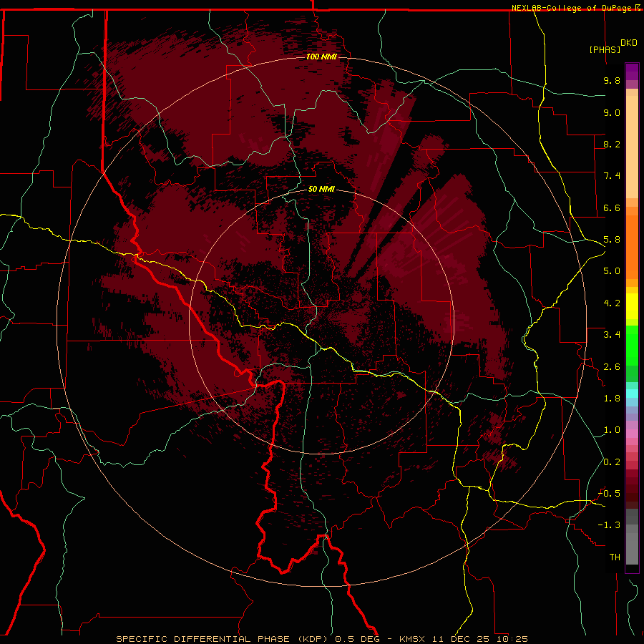Viewport: 644px width, 644px height.
Task: Click the KMSX radar site identifier
Action: click(412, 639)
